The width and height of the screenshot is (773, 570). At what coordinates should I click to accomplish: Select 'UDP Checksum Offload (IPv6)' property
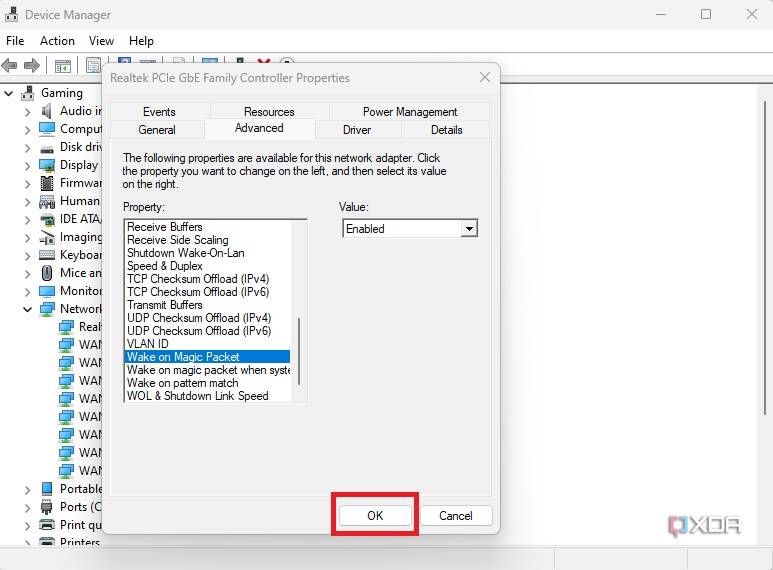199,331
